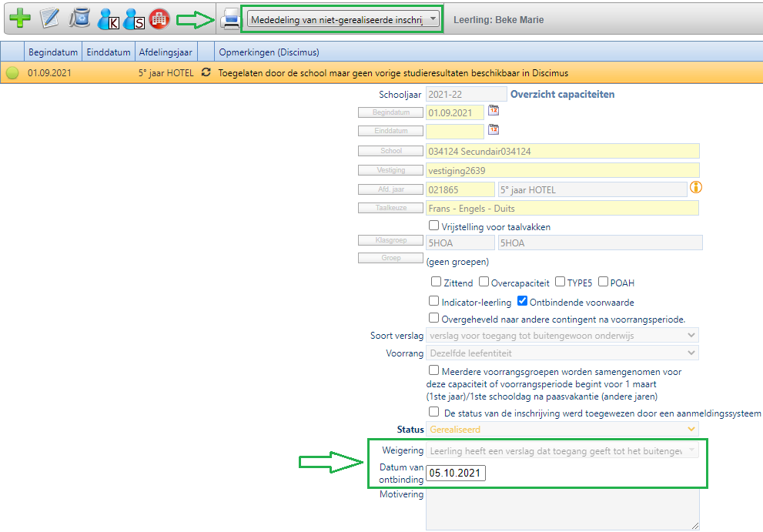This screenshot has height=532, width=763.
Task: Click the Afd. jaar label button
Action: tap(391, 189)
